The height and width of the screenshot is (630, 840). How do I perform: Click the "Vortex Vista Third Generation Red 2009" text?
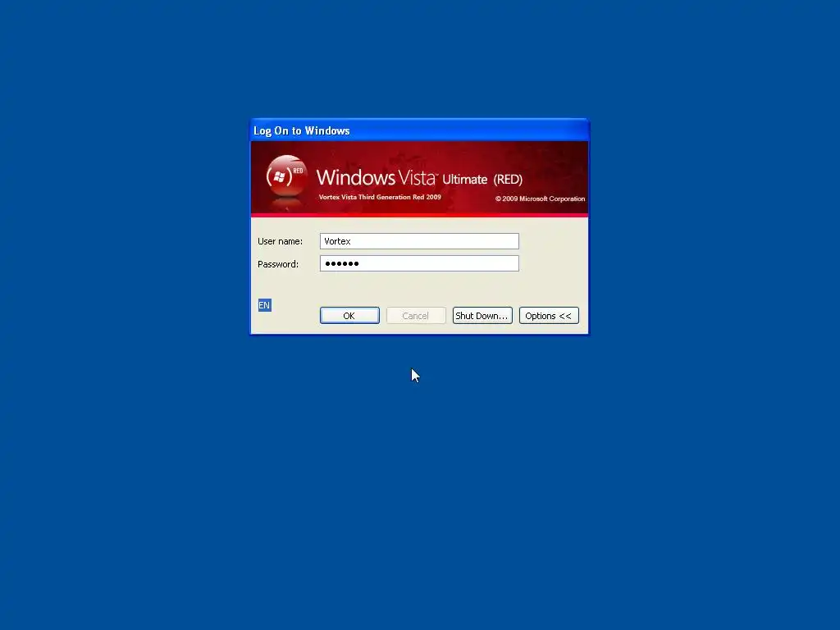pos(380,197)
